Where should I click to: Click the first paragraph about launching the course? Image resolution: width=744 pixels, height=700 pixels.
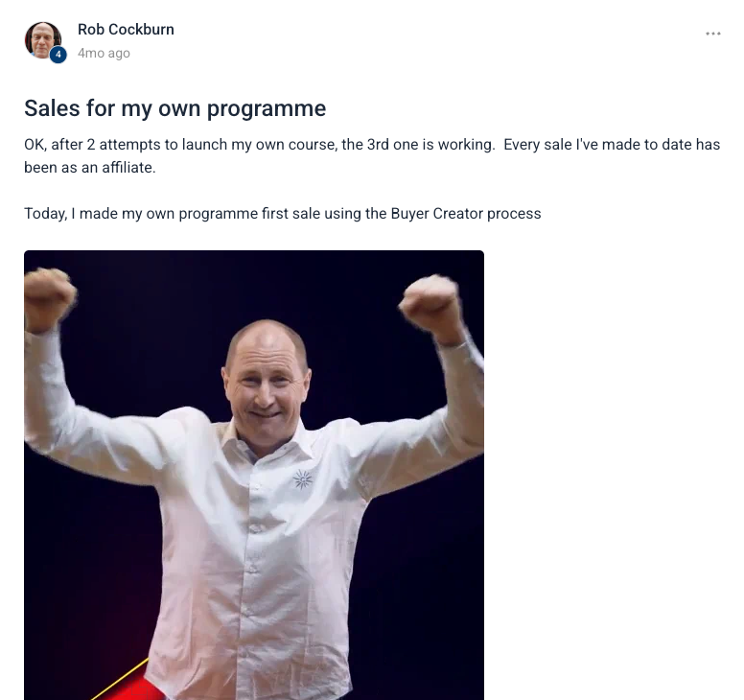(372, 155)
